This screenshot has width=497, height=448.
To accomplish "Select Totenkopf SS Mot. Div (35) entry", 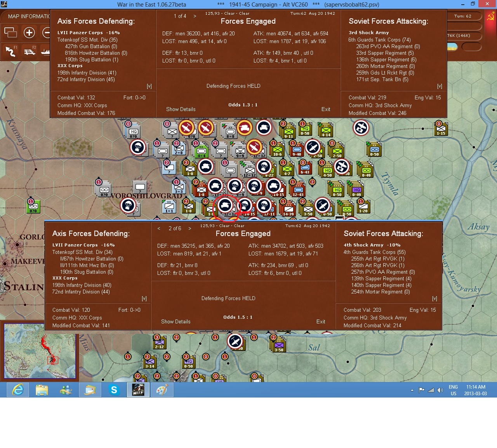I will click(x=87, y=40).
